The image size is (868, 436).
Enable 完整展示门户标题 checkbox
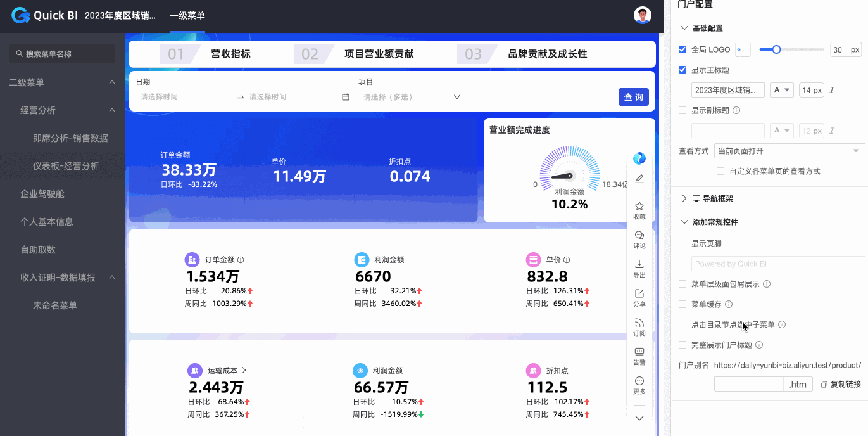[x=682, y=345]
